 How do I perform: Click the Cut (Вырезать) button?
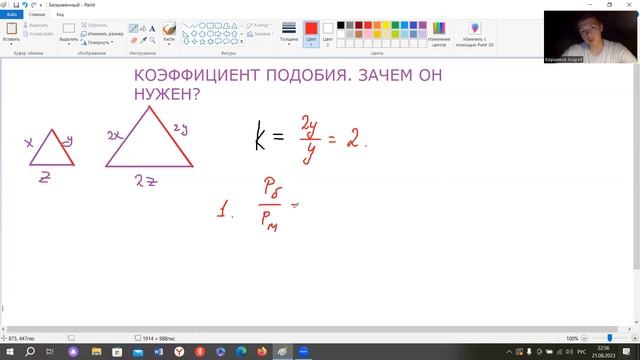point(36,25)
